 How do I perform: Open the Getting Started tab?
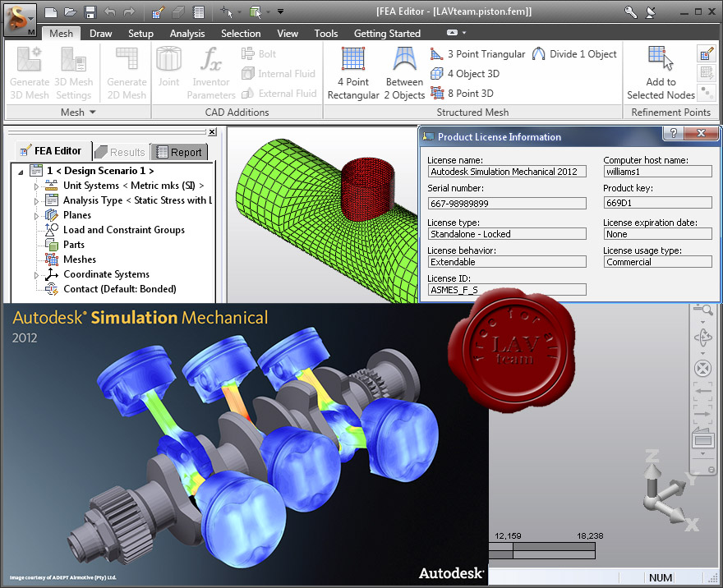(387, 33)
